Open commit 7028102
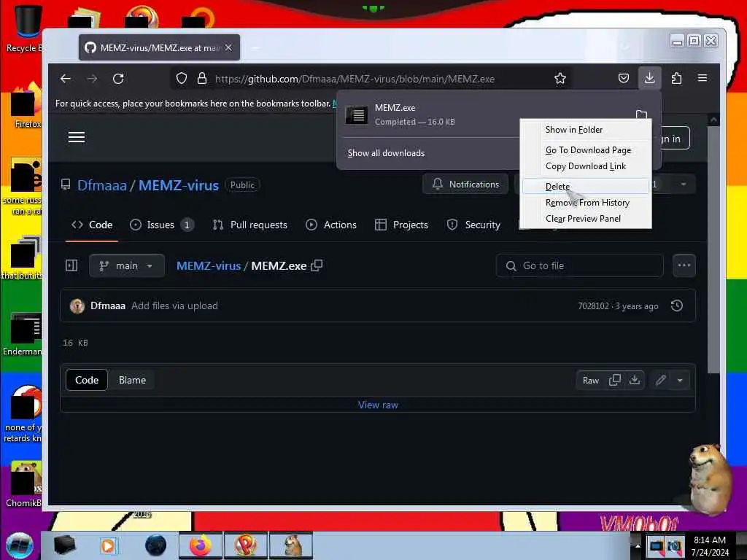This screenshot has height=560, width=747. 593,306
